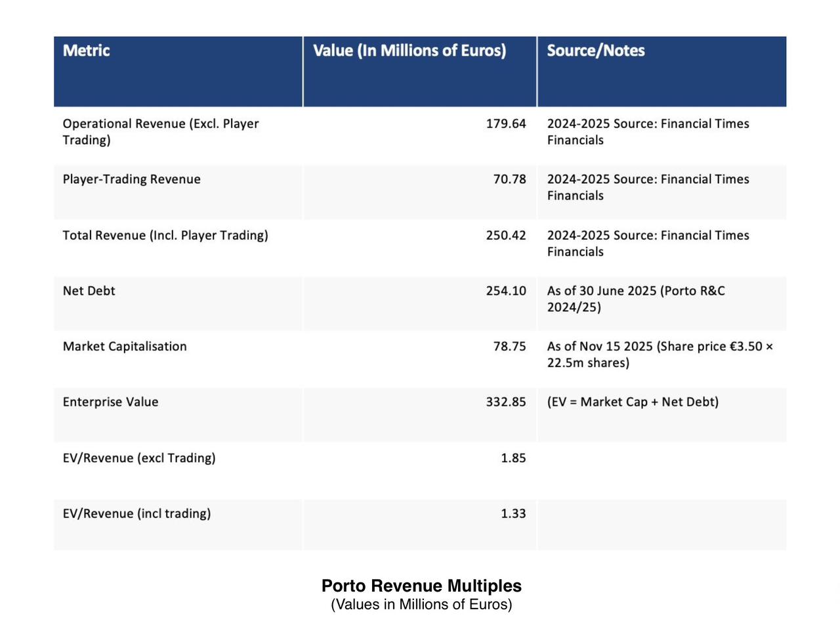Click the EV = Market Cap + Net Debt note

tap(633, 402)
